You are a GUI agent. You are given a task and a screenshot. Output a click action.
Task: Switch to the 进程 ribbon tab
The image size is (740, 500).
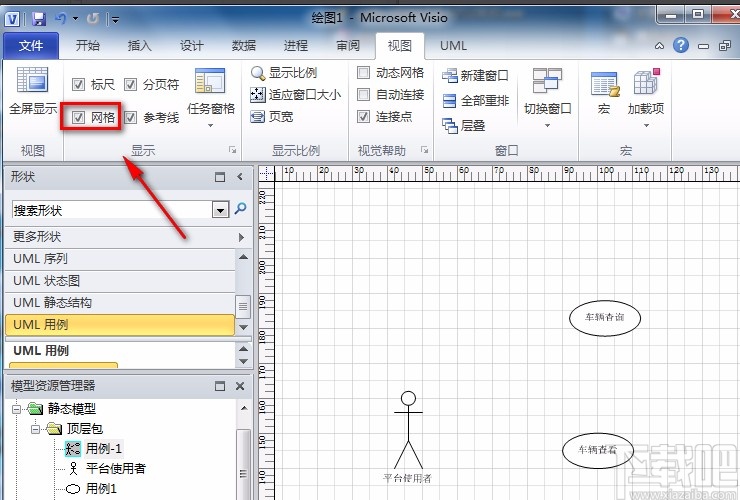[x=296, y=46]
